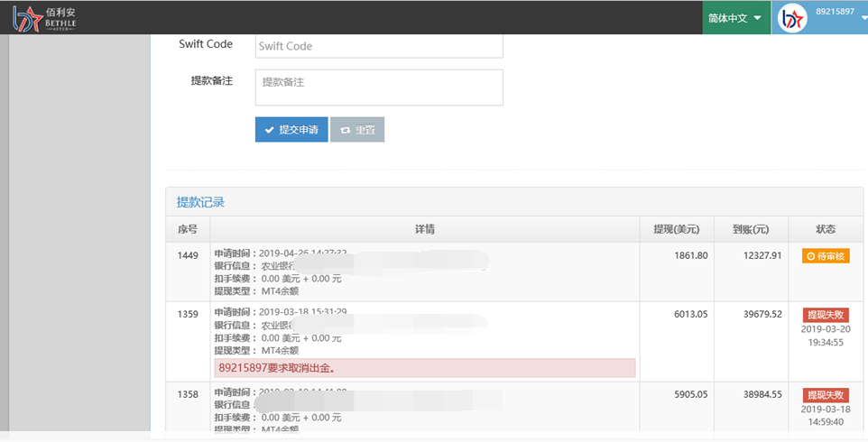Click the user avatar icon in top bar

coord(792,18)
